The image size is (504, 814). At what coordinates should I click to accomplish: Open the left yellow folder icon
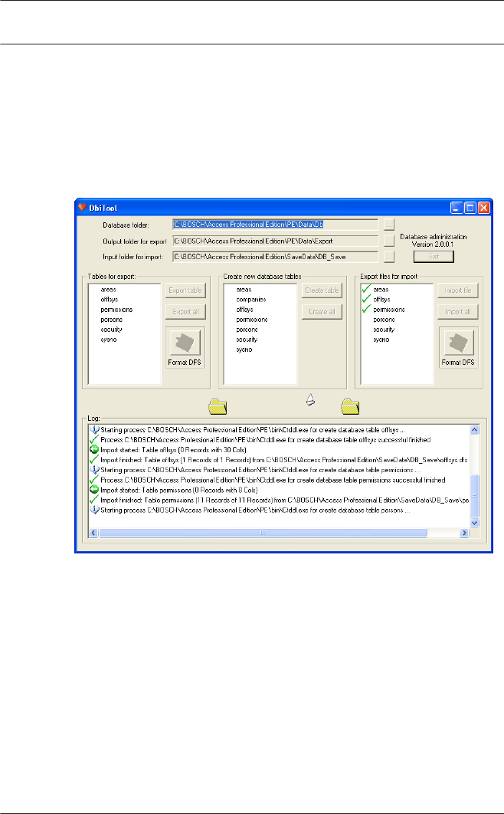coord(218,406)
